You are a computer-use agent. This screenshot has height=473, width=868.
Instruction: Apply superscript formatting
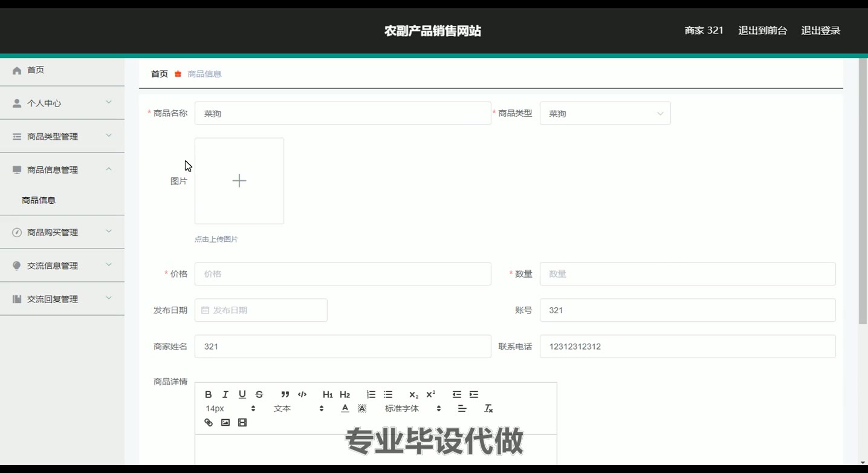(x=431, y=394)
